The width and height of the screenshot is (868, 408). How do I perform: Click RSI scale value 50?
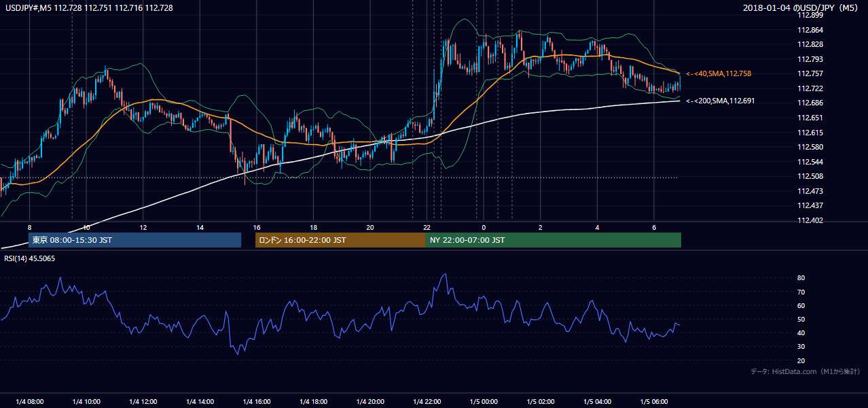[801, 319]
